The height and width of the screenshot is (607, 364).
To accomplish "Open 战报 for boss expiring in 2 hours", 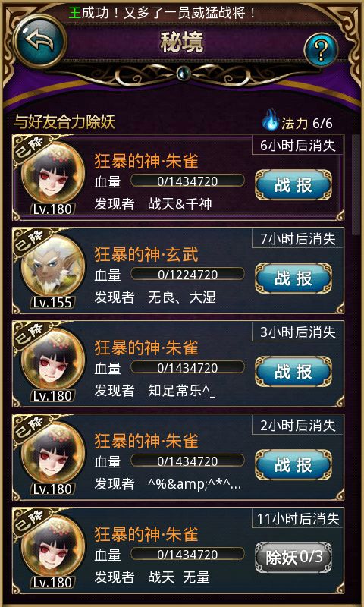I will (x=293, y=465).
